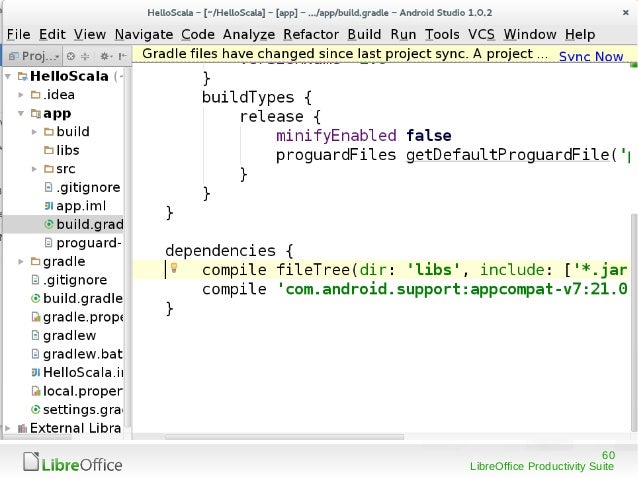Click the collapse all icon in Project panel
Viewport: 638px width, 479px height.
click(x=85, y=56)
